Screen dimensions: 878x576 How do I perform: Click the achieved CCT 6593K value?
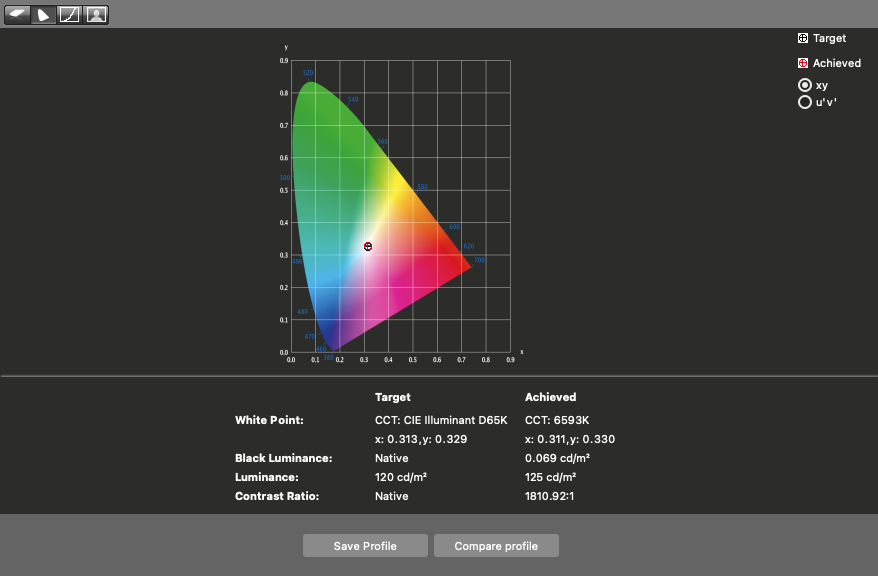pos(558,421)
